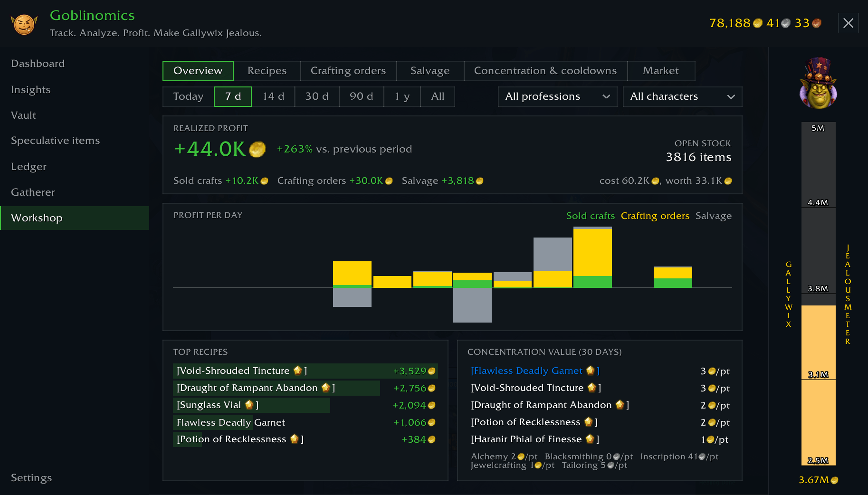Click quality gem beside Flawless Deadly Garnet link

coord(591,370)
